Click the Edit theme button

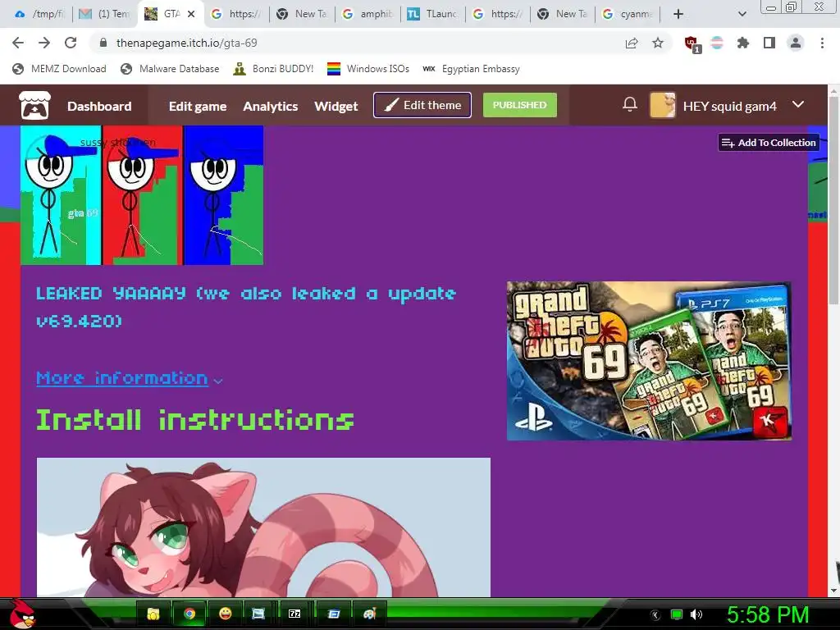[422, 105]
